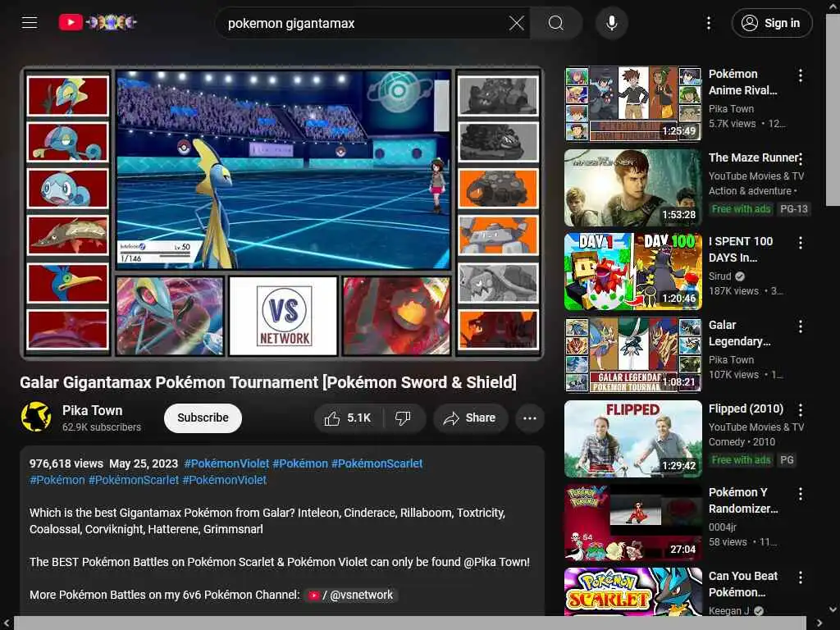This screenshot has width=840, height=630.
Task: Click the Galar Legendary title text
Action: pos(739,333)
